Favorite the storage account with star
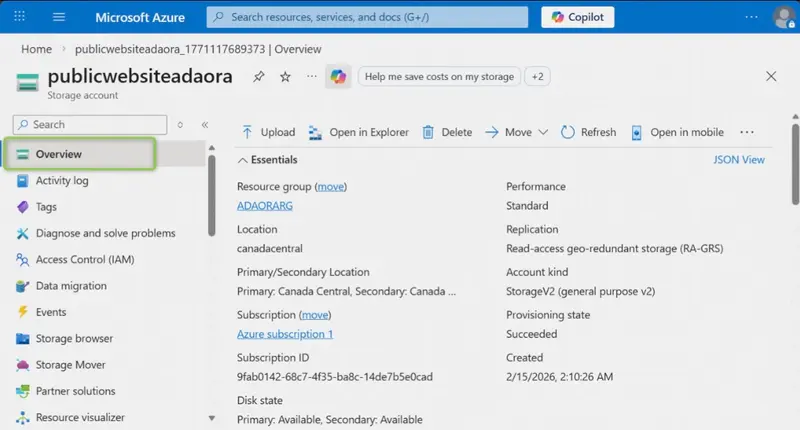Viewport: 800px width, 430px height. (x=285, y=77)
